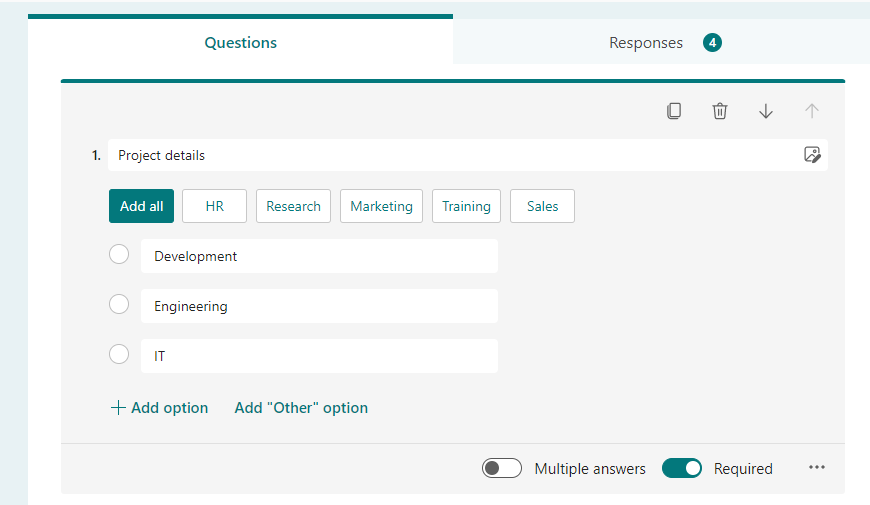Select IT radio option
The image size is (870, 505).
pos(119,354)
